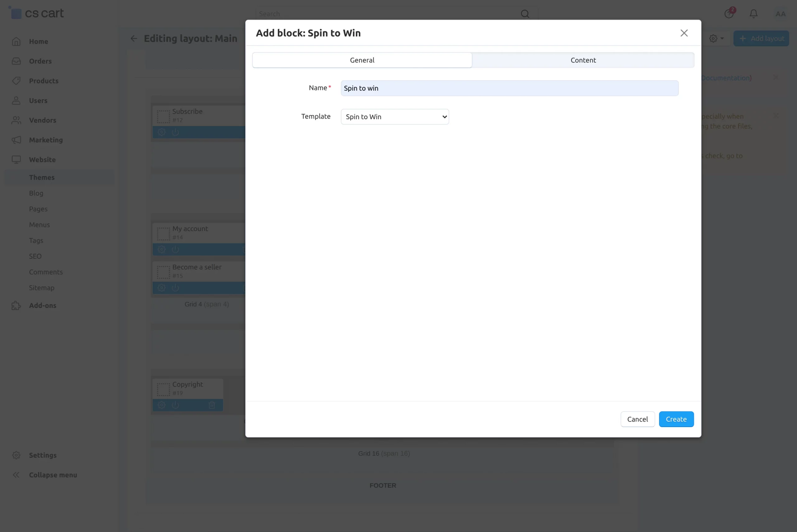Go back with the arrow icon

click(134, 38)
